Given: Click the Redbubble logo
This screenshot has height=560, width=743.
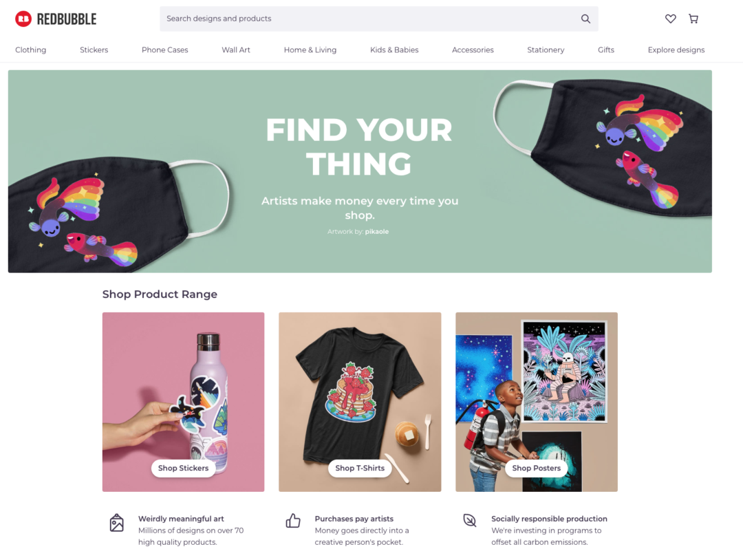Looking at the screenshot, I should (x=56, y=19).
